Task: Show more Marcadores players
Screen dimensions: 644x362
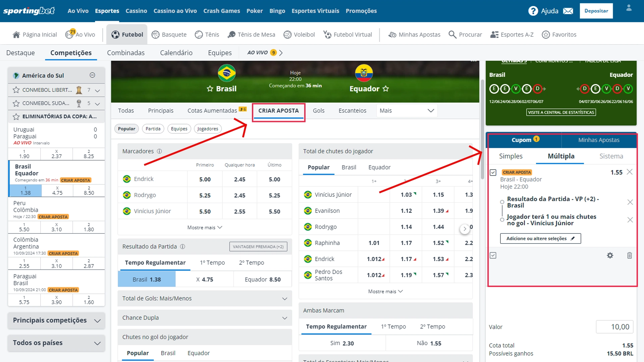Action: click(x=205, y=227)
